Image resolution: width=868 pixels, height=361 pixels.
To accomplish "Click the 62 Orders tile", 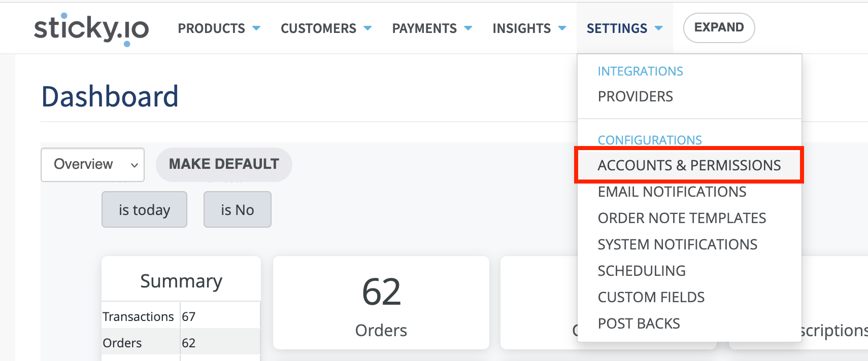I will [x=381, y=303].
